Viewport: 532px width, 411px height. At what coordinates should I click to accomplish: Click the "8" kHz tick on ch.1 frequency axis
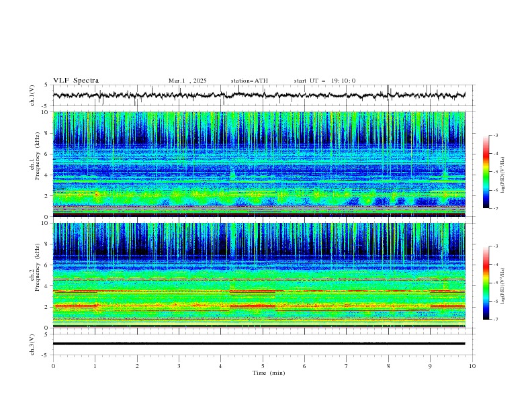pyautogui.click(x=48, y=133)
